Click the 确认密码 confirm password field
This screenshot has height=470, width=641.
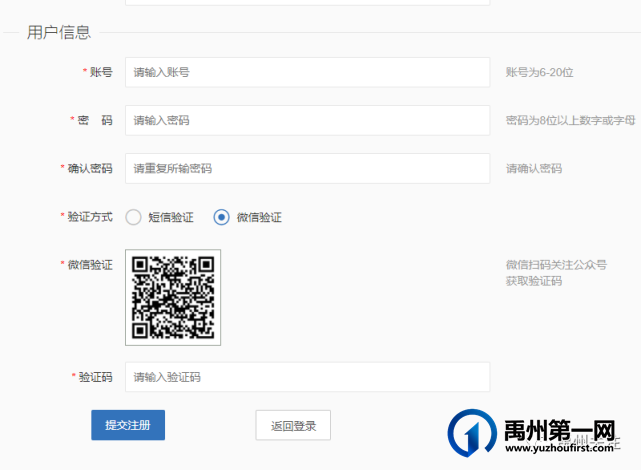click(307, 168)
